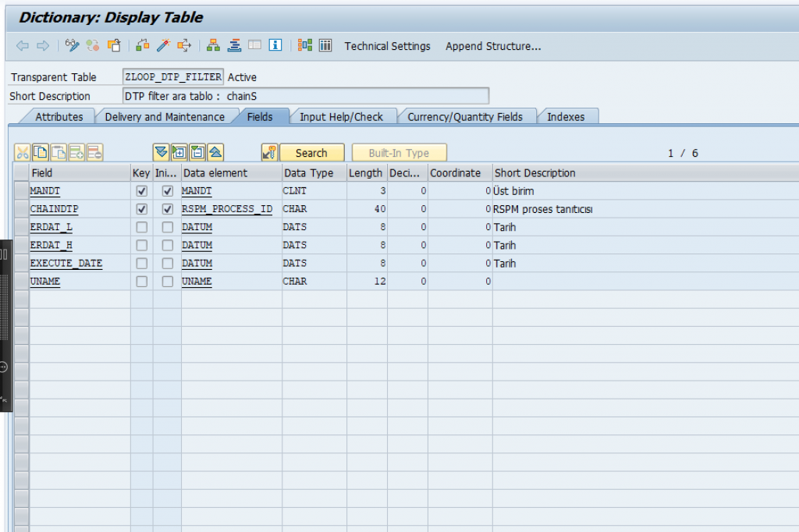
Task: Click the double-down-arrow expand icon above table
Action: click(161, 153)
